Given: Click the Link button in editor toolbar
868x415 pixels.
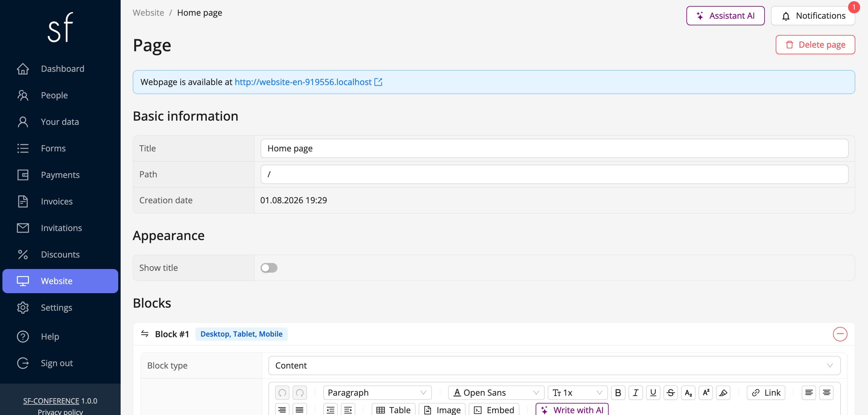Looking at the screenshot, I should click(766, 392).
